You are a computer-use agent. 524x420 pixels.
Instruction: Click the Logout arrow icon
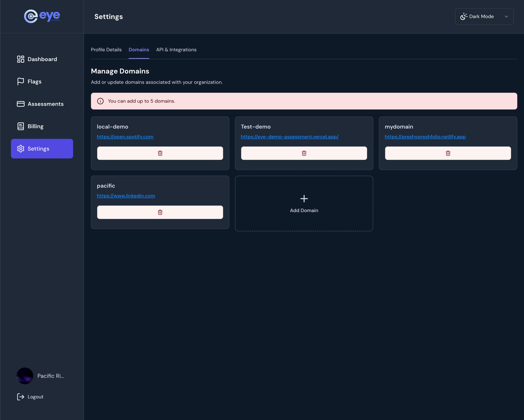click(x=20, y=396)
